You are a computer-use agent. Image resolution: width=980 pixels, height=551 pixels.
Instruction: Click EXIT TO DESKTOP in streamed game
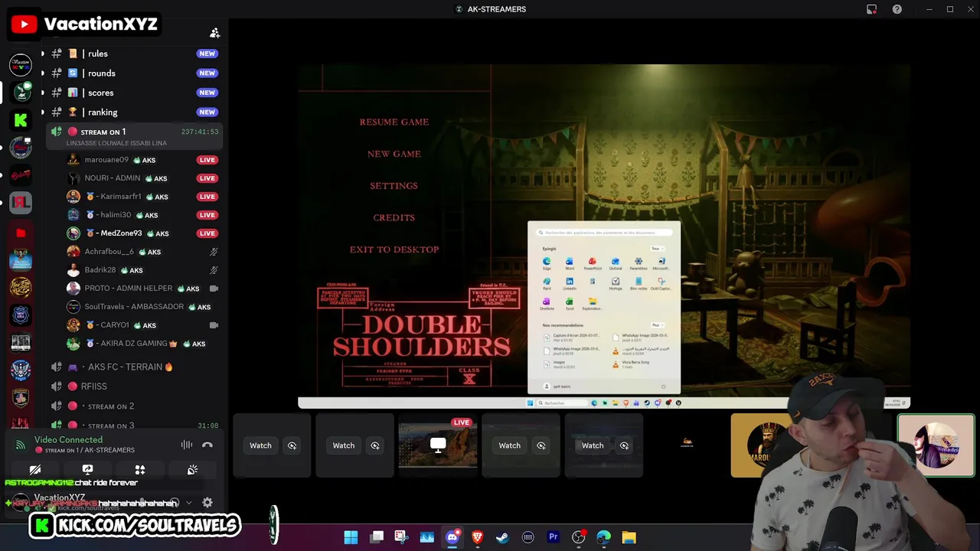pos(394,249)
